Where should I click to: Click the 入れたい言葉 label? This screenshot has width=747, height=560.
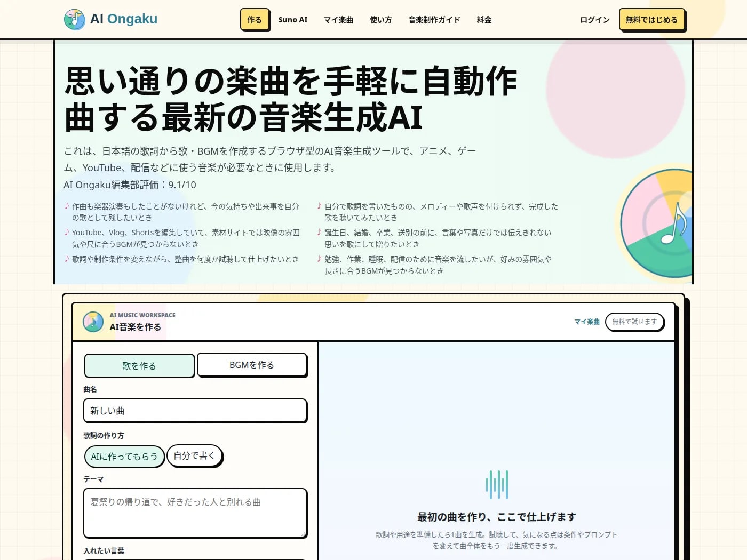tap(104, 550)
